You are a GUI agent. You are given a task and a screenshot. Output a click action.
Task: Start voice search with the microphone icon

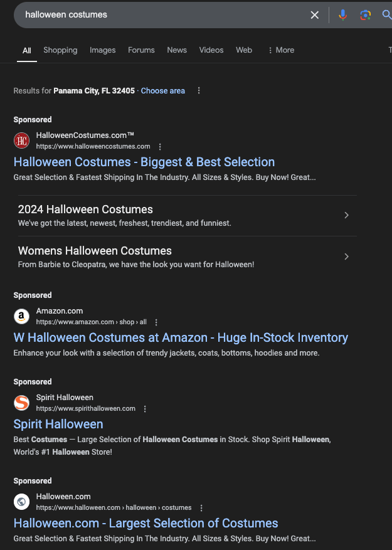click(x=343, y=14)
